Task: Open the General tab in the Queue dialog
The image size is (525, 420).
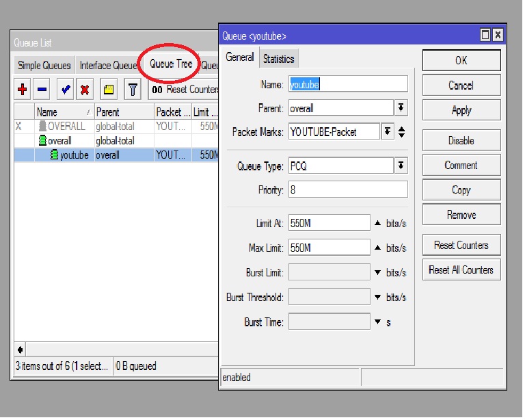Action: (x=240, y=57)
